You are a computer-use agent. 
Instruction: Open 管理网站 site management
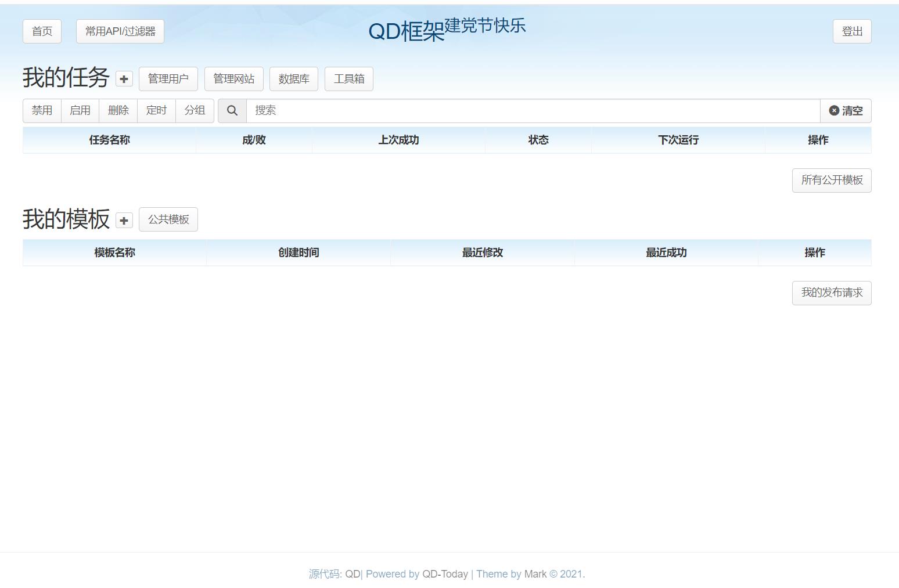click(233, 79)
